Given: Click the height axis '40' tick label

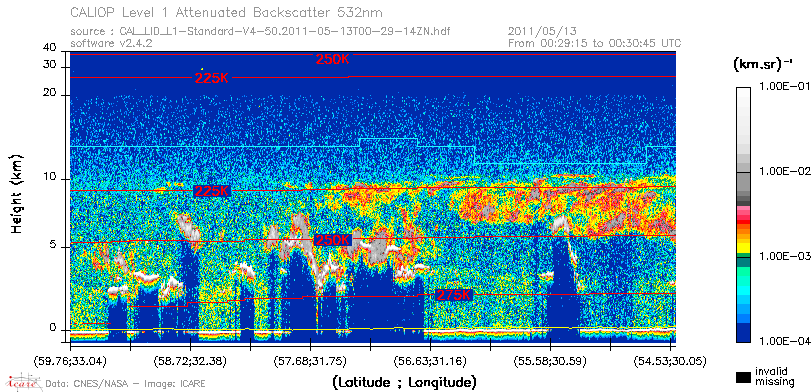Looking at the screenshot, I should 50,48.
